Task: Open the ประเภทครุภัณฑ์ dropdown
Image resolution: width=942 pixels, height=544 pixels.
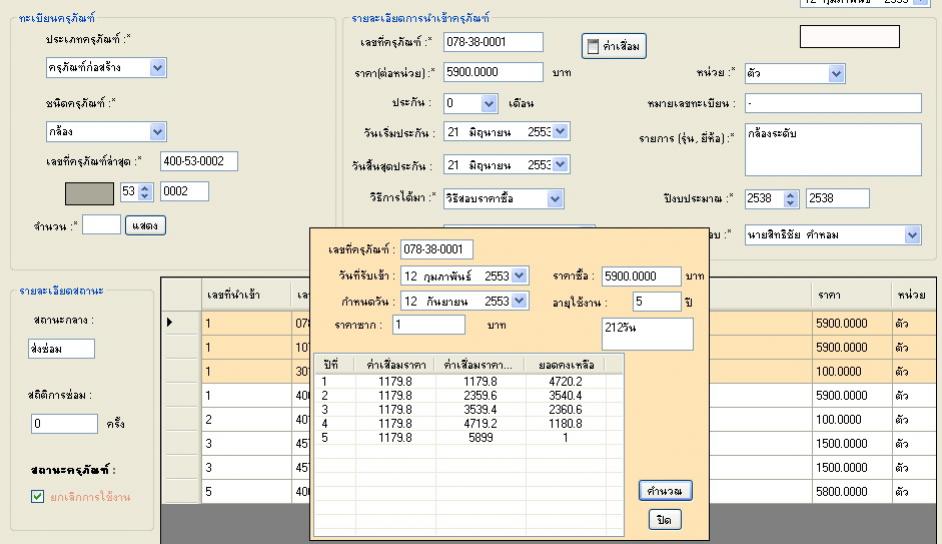Action: click(x=157, y=67)
